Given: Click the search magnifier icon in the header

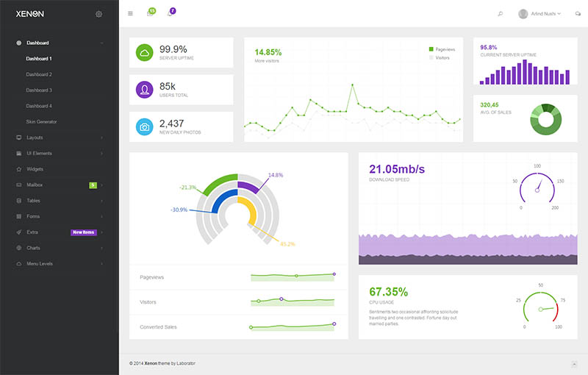Looking at the screenshot, I should click(501, 13).
